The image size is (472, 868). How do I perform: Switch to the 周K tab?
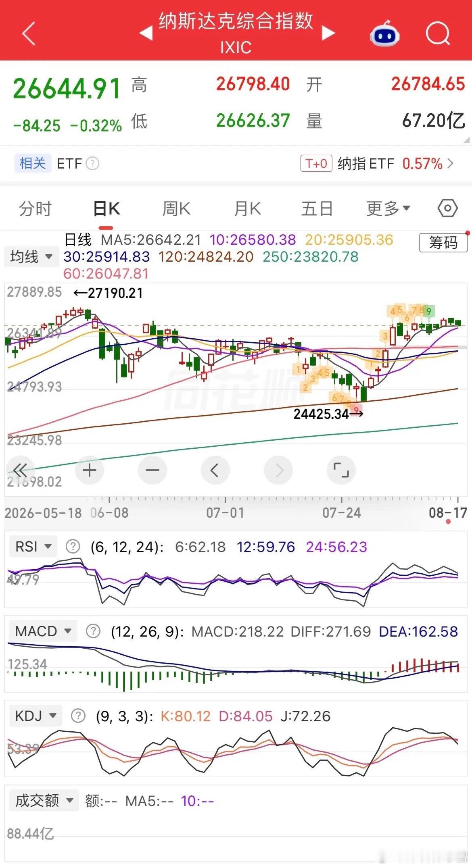click(x=176, y=208)
